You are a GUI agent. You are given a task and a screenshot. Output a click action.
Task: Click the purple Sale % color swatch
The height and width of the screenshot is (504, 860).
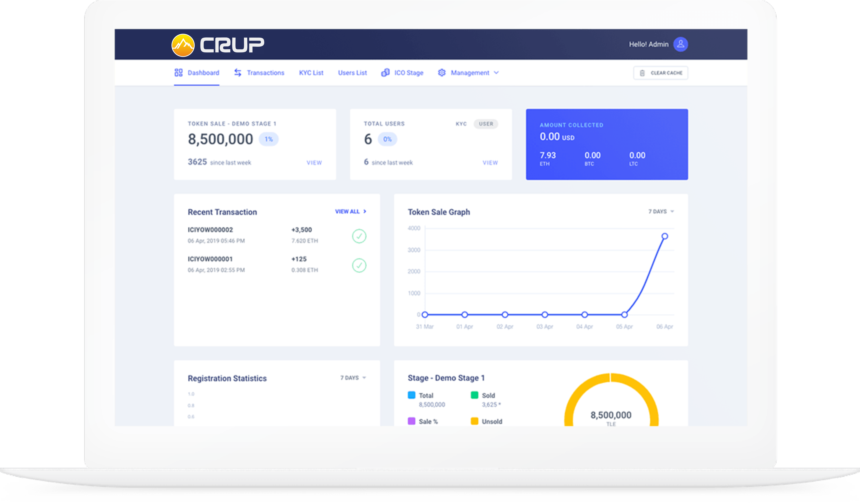412,421
